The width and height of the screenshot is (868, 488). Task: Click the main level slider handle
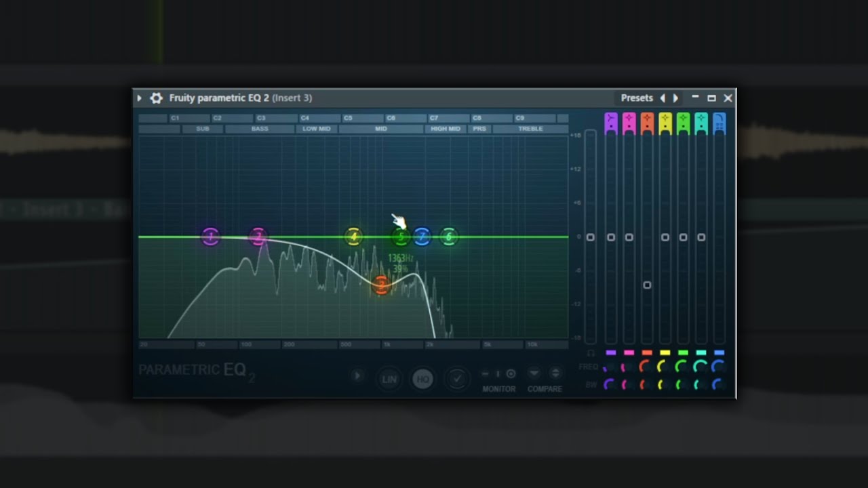tap(590, 237)
